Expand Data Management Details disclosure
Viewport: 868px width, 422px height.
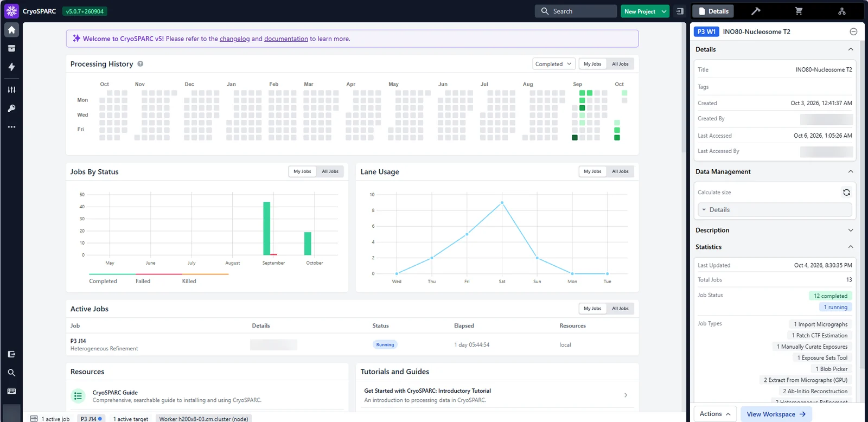775,209
